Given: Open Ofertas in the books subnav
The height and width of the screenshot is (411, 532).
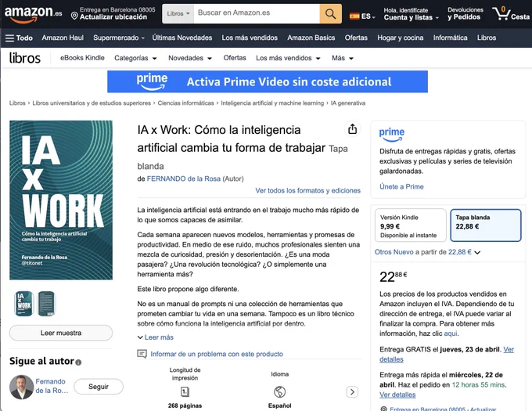Looking at the screenshot, I should (235, 58).
